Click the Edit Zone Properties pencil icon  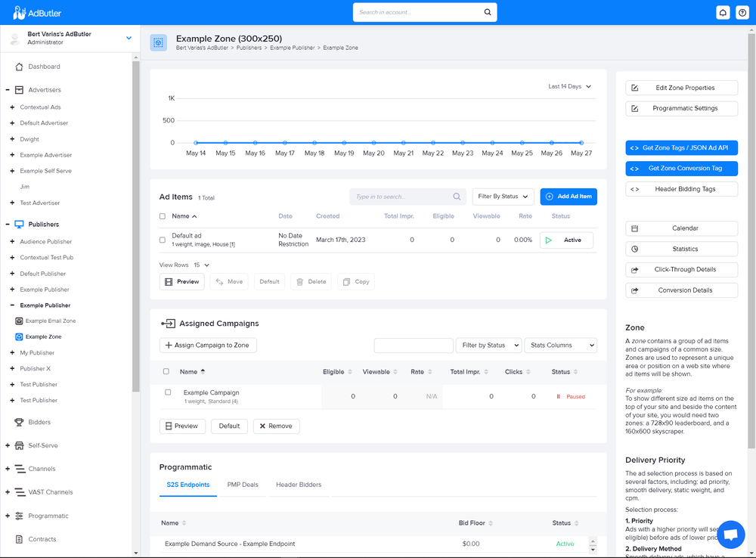[634, 88]
